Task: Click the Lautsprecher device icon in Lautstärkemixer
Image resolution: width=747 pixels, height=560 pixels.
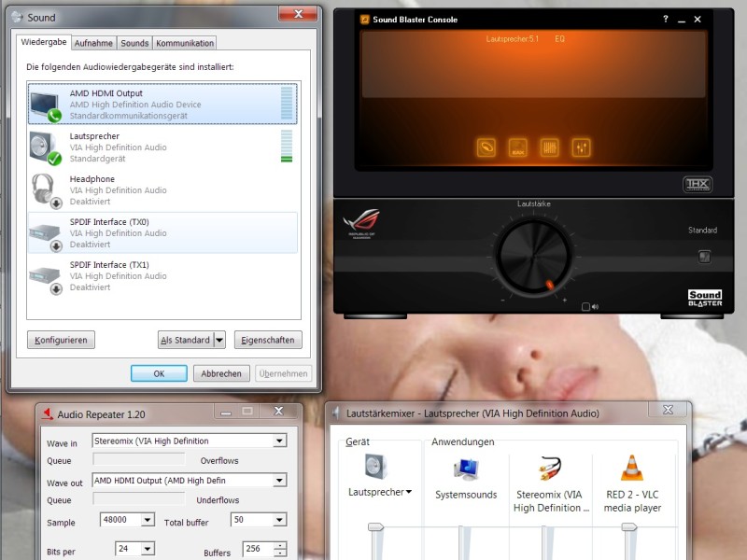Action: (376, 467)
